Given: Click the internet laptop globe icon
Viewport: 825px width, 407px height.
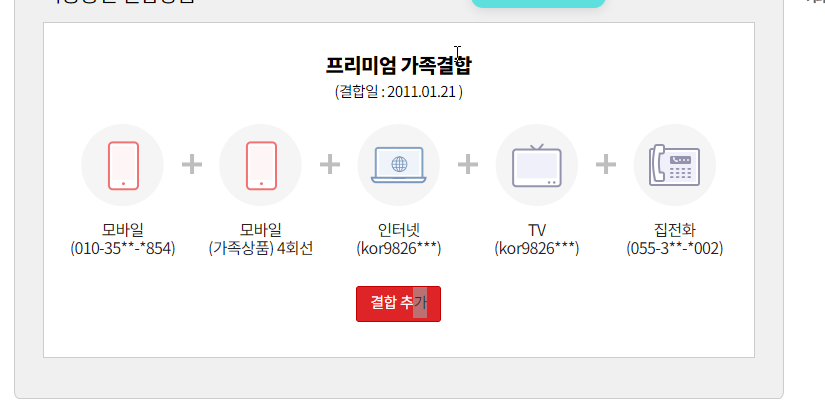Looking at the screenshot, I should click(x=398, y=165).
